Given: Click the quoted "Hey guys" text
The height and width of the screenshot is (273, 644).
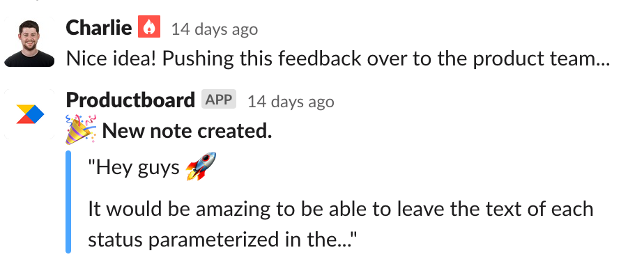Looking at the screenshot, I should [134, 168].
